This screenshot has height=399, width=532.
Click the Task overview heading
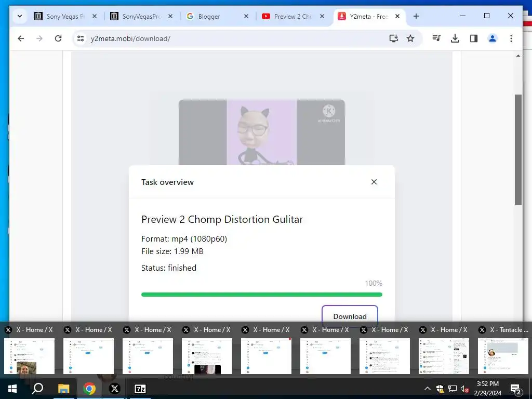coord(168,182)
